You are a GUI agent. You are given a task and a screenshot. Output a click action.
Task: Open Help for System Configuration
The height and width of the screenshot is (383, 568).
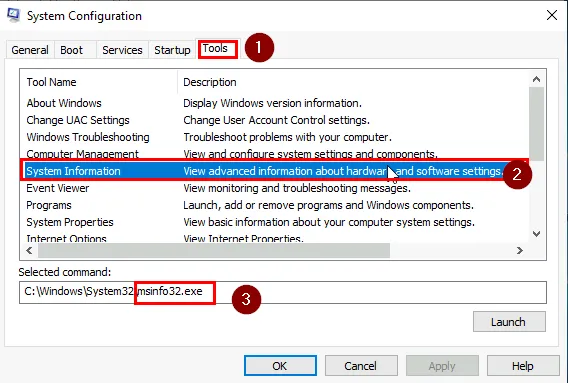[x=523, y=366]
